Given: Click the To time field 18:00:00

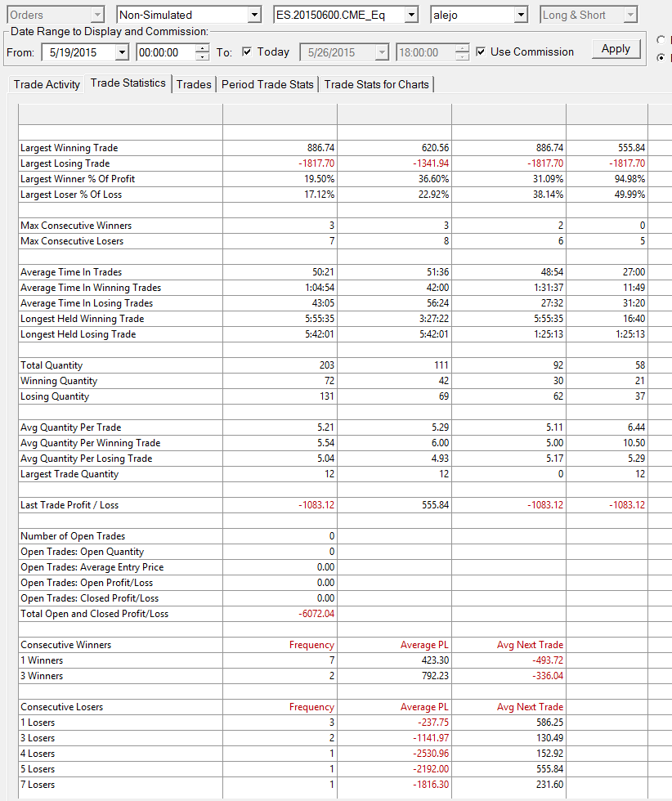Looking at the screenshot, I should click(426, 52).
